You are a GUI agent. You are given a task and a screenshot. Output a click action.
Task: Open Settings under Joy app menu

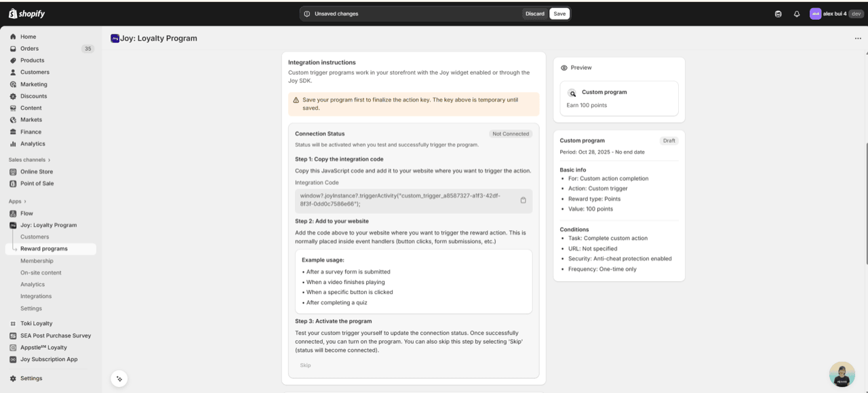tap(31, 308)
